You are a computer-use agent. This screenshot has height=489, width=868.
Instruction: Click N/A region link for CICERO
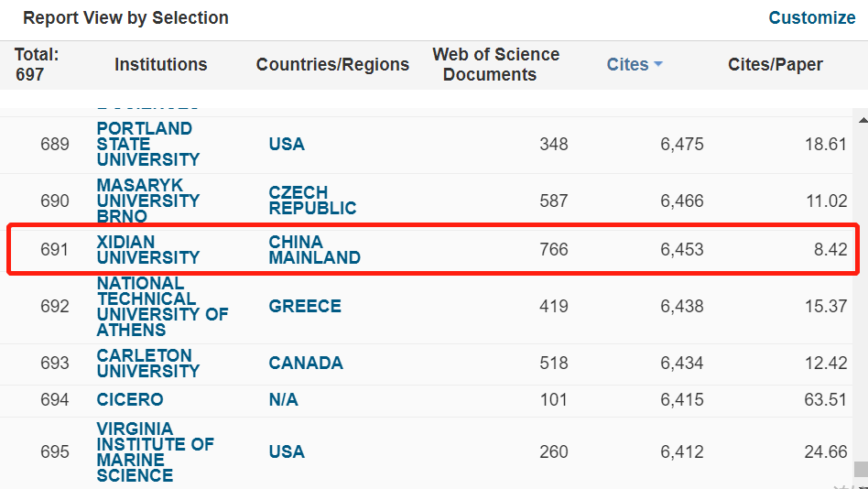(283, 399)
